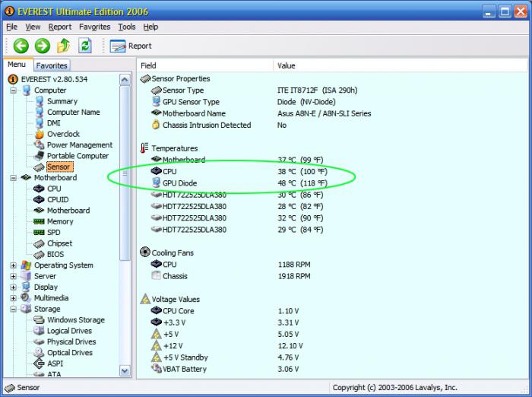Image resolution: width=532 pixels, height=397 pixels.
Task: Select the Computer Name icon in tree
Action: coord(40,112)
